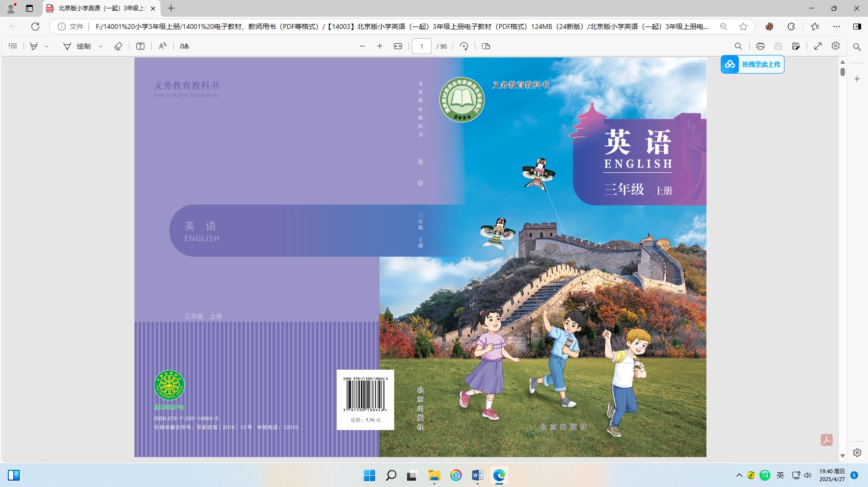868x487 pixels.
Task: Open the find in PDF search icon
Action: [x=738, y=46]
